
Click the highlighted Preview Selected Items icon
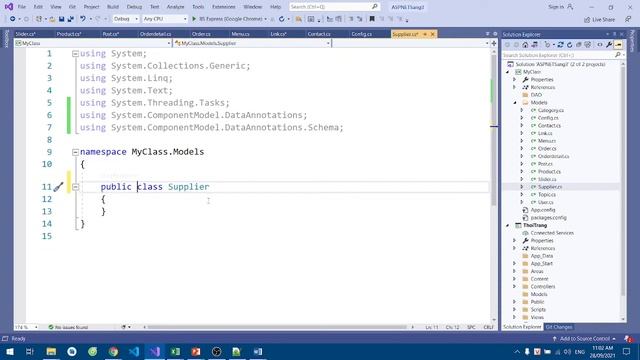(618, 45)
